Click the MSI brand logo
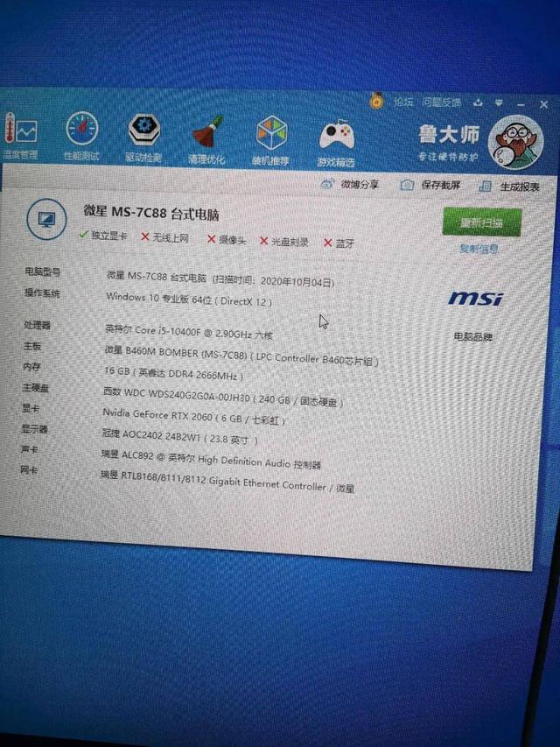560x747 pixels. click(x=475, y=299)
